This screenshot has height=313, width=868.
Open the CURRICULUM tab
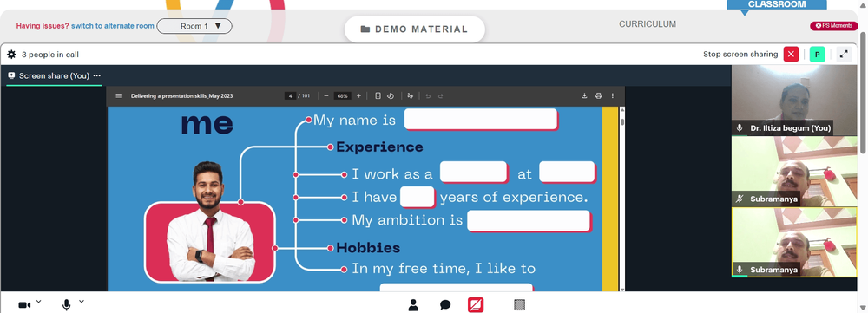point(648,24)
